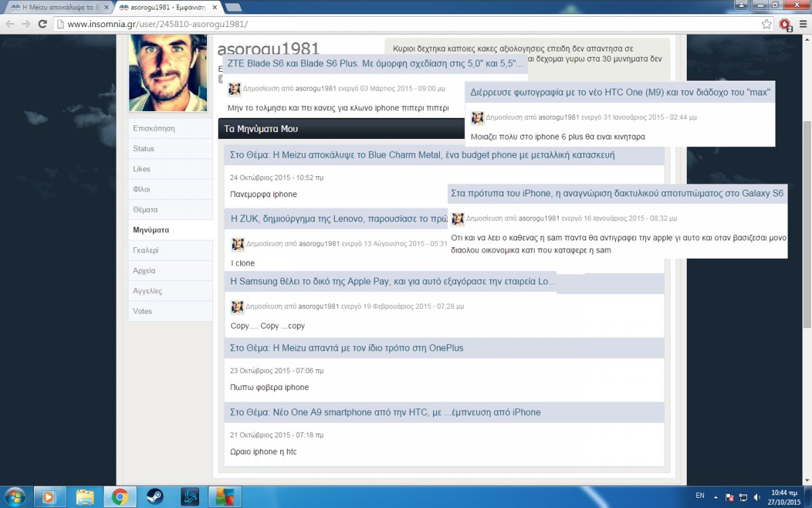Open Samsung Apple Pay topic link
The width and height of the screenshot is (812, 508).
[392, 280]
